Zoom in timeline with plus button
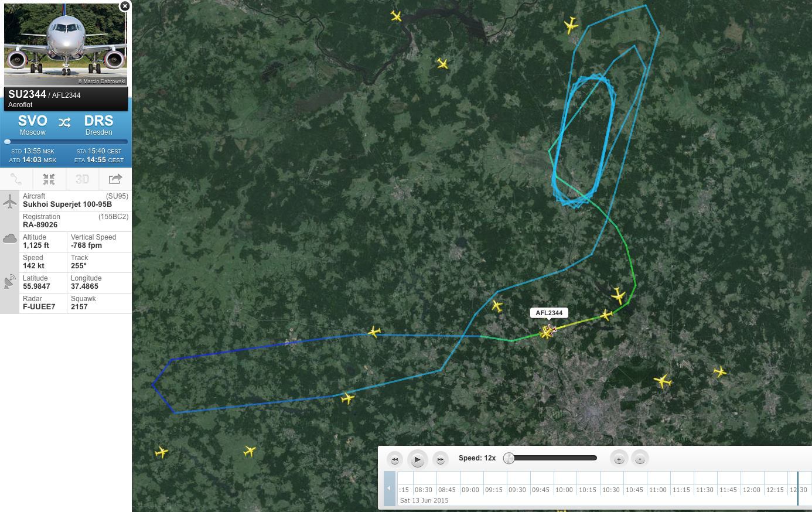The width and height of the screenshot is (812, 512). 619,459
